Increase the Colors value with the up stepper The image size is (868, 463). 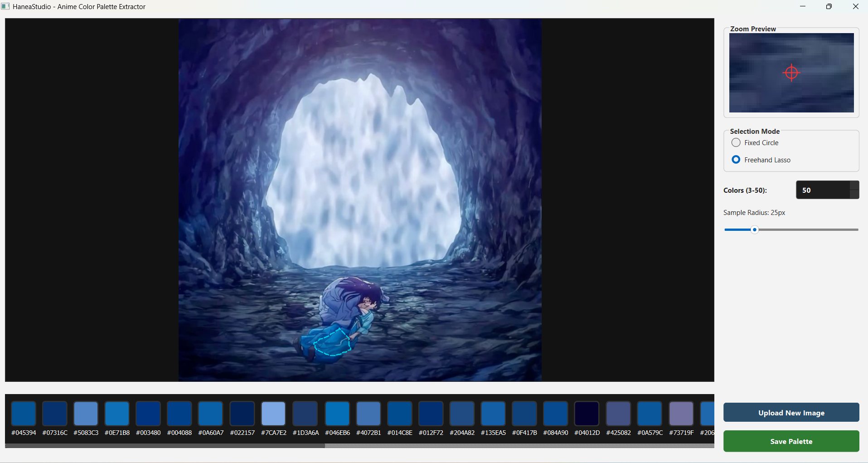[854, 185]
